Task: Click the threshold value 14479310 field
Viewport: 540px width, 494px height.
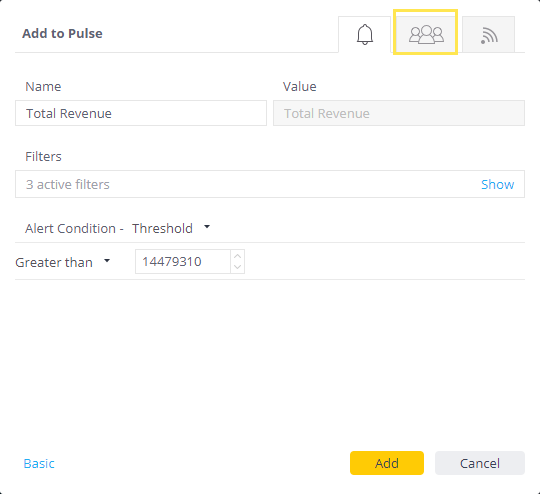Action: [x=183, y=261]
